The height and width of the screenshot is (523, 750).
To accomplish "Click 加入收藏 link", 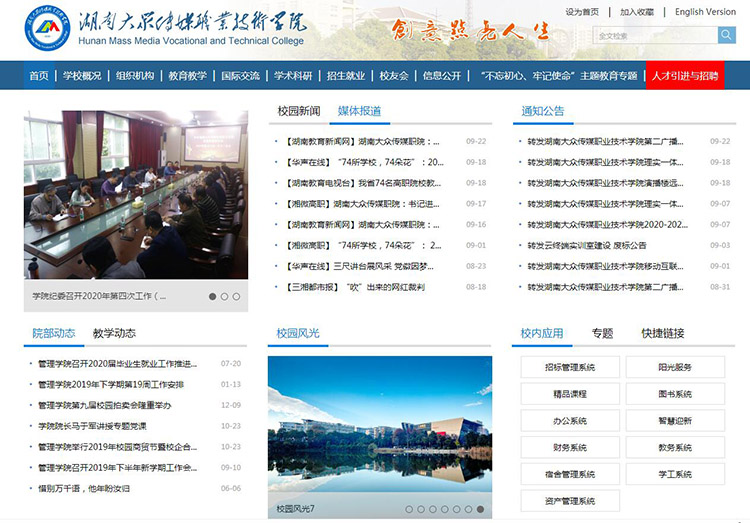I will [x=637, y=12].
